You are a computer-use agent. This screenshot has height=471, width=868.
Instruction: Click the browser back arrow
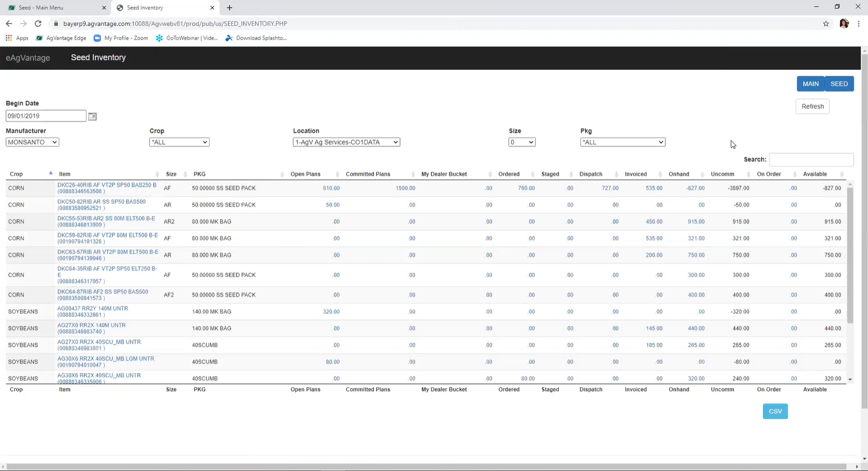click(9, 24)
